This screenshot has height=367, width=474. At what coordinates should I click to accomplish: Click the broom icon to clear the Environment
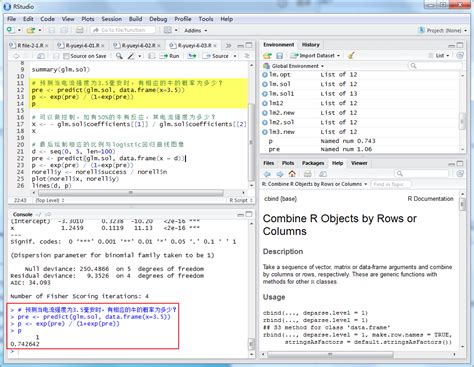(x=350, y=56)
